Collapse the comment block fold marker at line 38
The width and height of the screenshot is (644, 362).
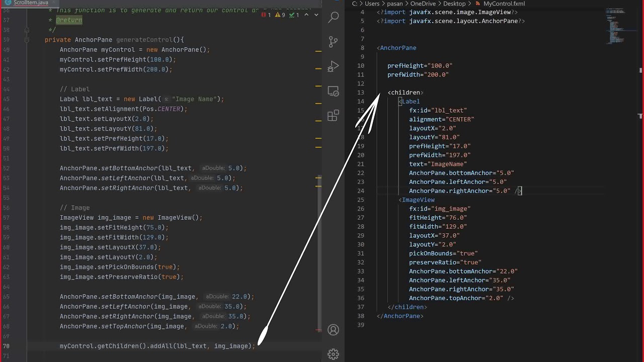coord(27,30)
